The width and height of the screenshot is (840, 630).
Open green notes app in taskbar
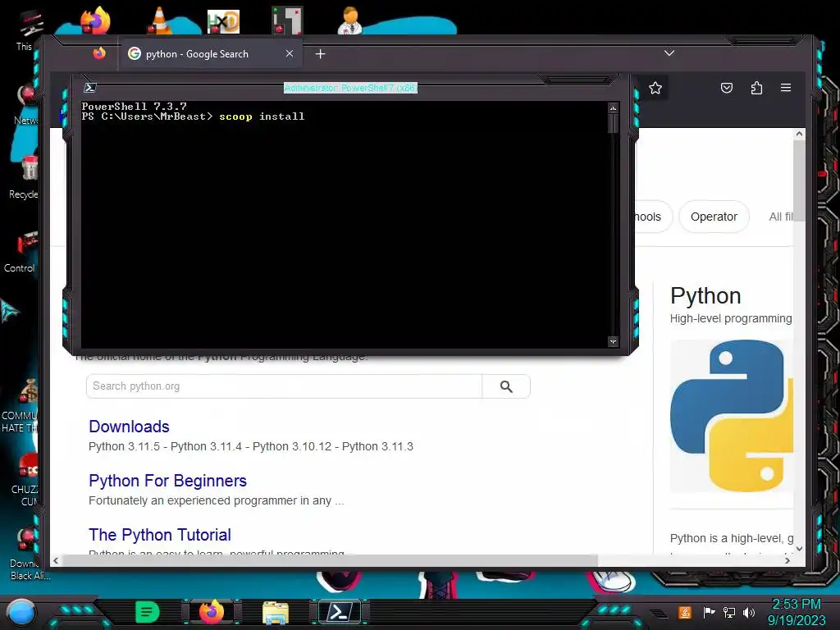pos(148,612)
